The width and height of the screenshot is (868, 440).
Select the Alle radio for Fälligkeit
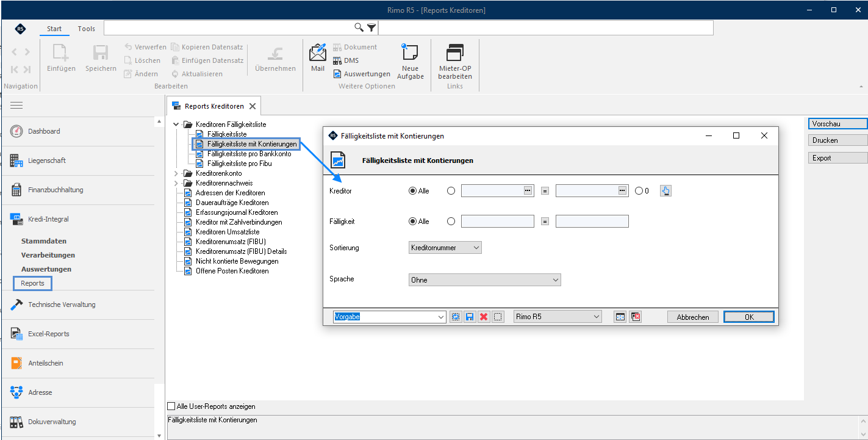tap(413, 222)
